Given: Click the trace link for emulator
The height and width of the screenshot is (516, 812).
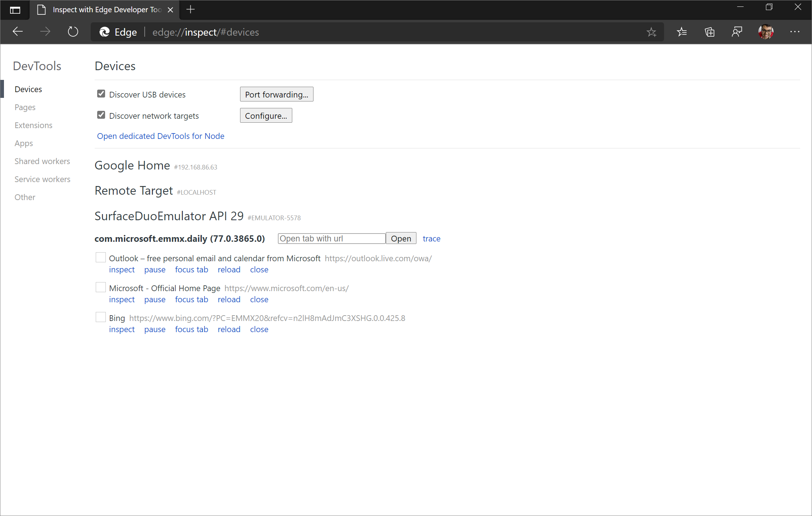Looking at the screenshot, I should (x=432, y=238).
